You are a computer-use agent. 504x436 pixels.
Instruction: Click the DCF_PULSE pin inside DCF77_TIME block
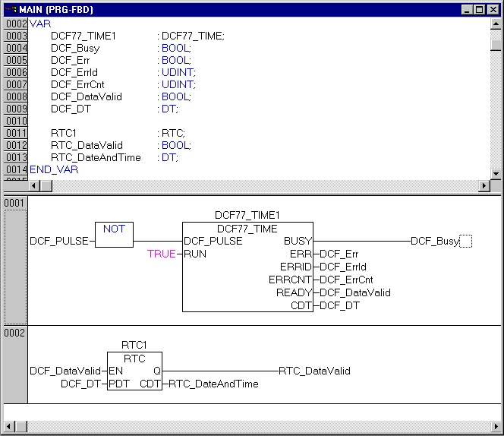(x=213, y=241)
